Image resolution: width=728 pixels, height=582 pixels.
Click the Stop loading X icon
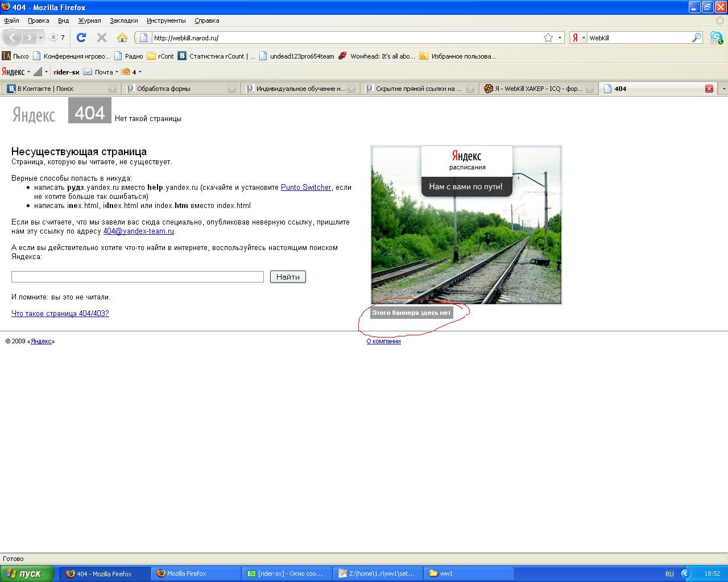coord(102,38)
